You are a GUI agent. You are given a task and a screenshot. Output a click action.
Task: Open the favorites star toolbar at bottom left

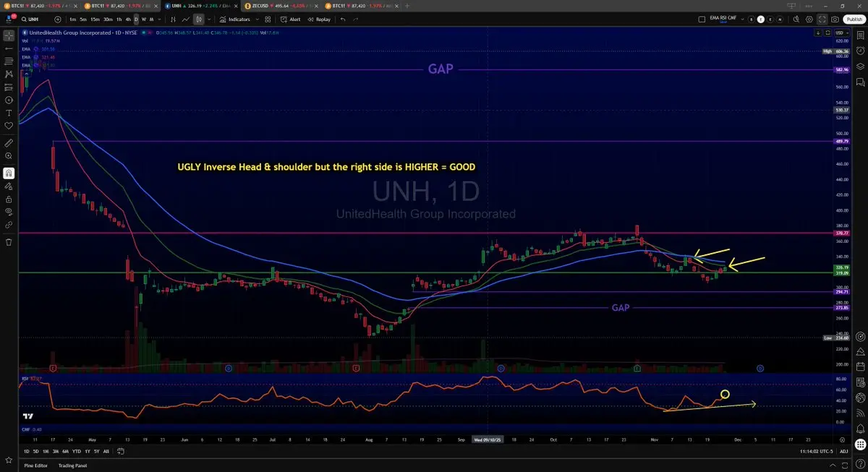tap(9, 460)
